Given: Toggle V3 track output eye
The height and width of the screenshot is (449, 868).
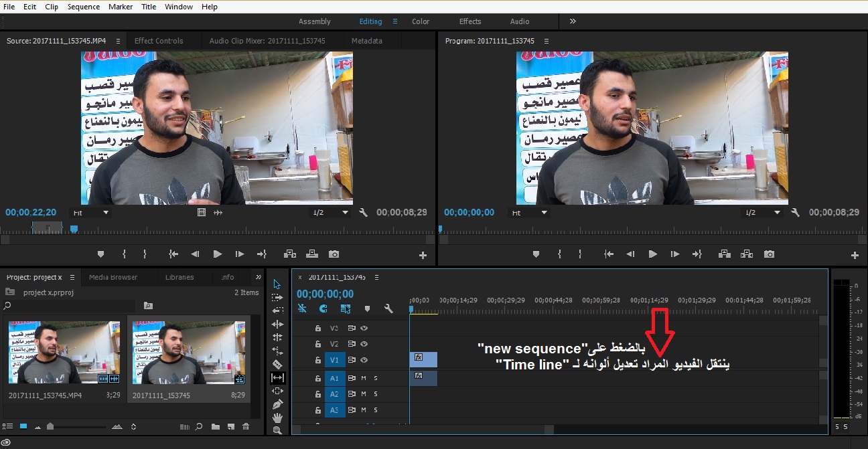Looking at the screenshot, I should click(364, 328).
